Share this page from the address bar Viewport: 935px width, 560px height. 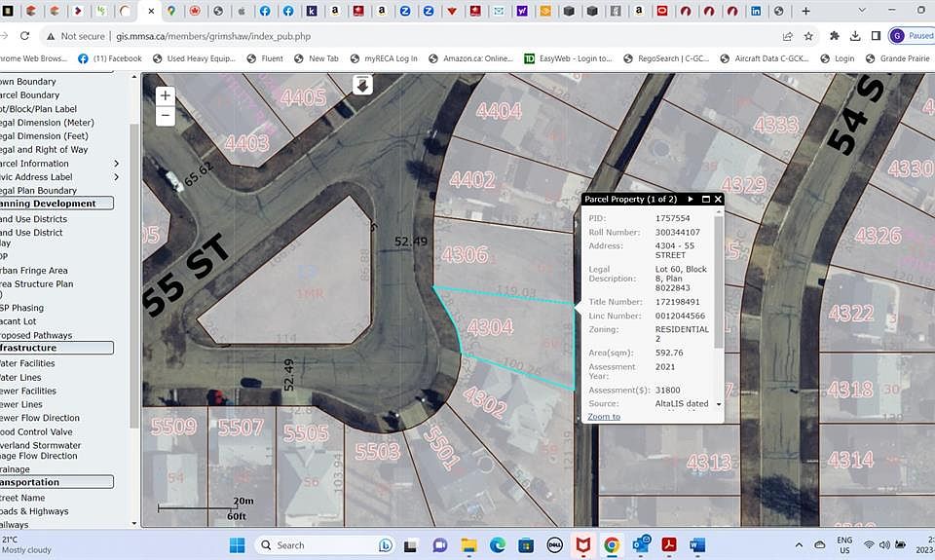(x=787, y=36)
